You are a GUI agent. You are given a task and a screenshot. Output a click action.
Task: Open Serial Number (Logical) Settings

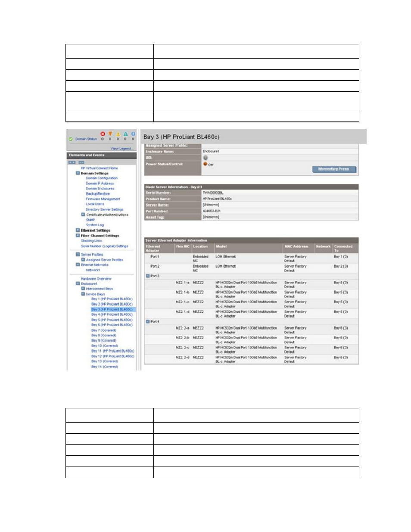(105, 246)
